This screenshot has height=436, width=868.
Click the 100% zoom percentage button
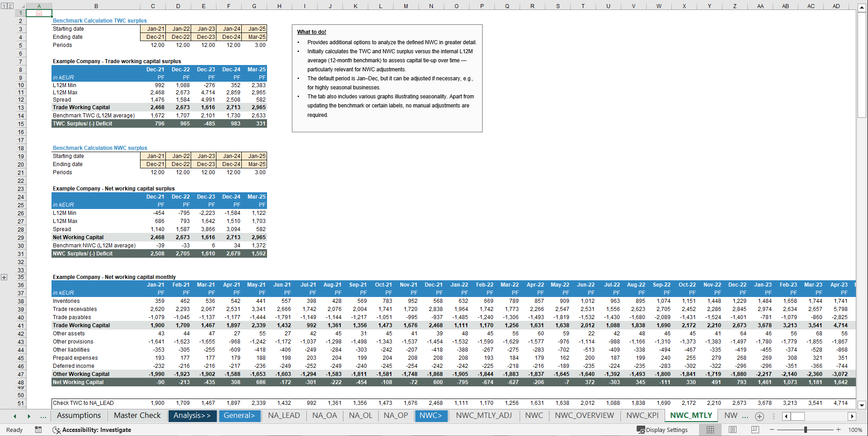[855, 430]
